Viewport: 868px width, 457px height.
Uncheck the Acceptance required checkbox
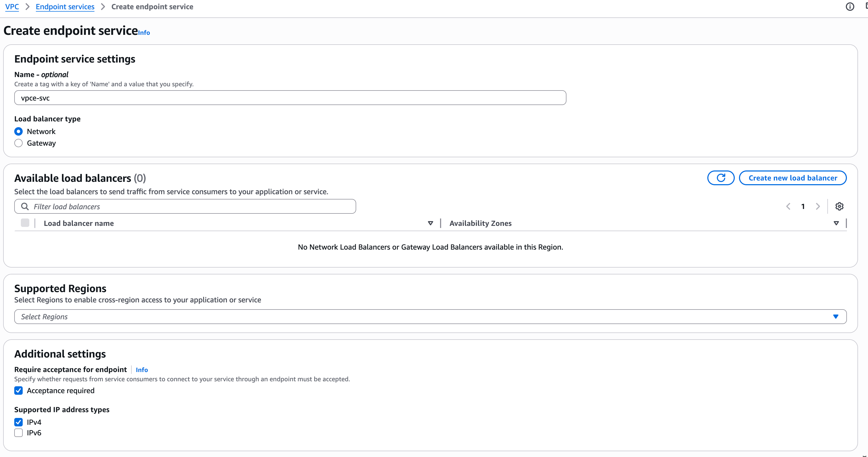pos(18,391)
